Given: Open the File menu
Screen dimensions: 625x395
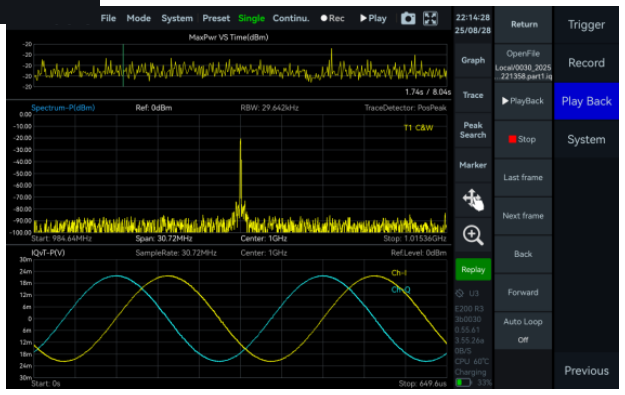Looking at the screenshot, I should [108, 18].
